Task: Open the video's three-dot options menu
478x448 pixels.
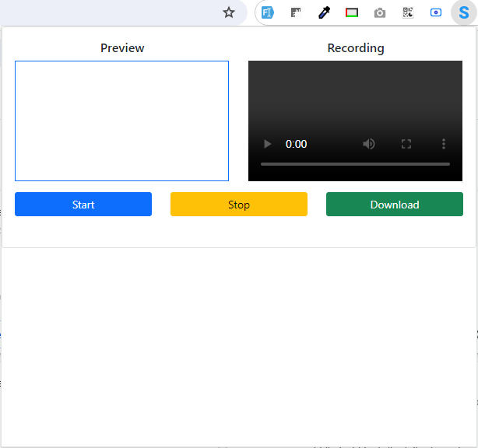Action: 444,144
